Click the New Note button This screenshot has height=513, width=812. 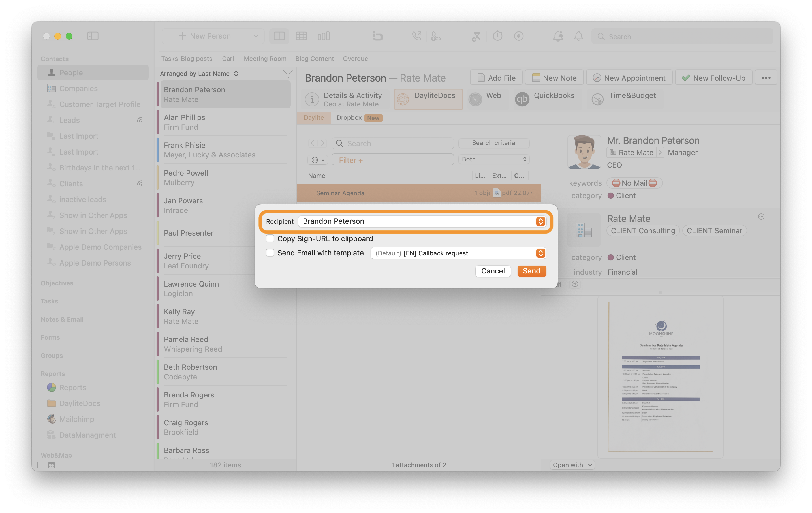[554, 78]
